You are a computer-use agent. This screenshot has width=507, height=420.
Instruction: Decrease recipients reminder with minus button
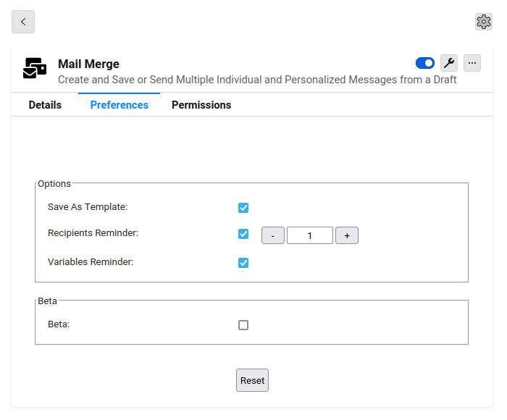click(x=273, y=235)
